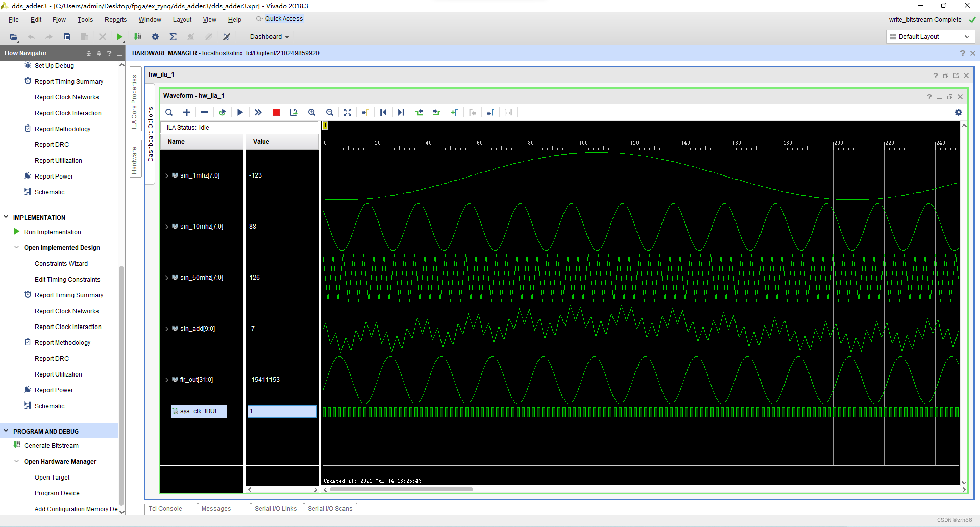Click Program Device in Flow Navigator
This screenshot has height=527, width=980.
click(x=57, y=493)
